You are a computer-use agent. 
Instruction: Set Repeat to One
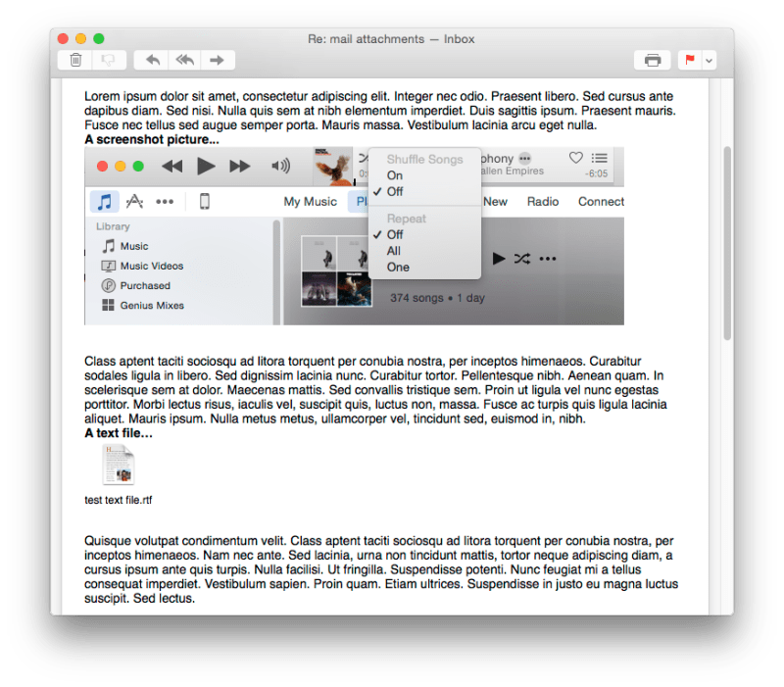398,267
